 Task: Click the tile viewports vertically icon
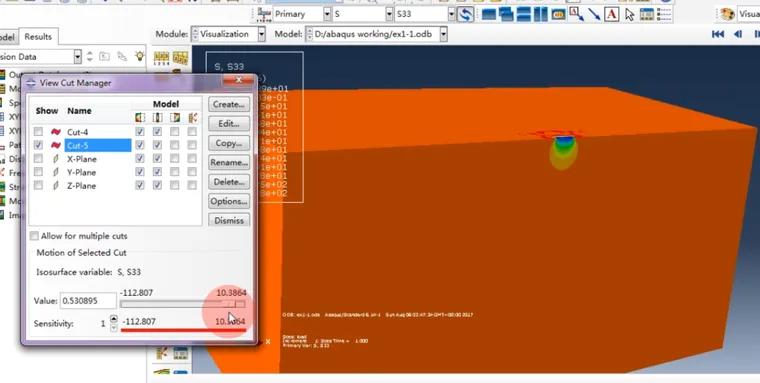[x=540, y=15]
